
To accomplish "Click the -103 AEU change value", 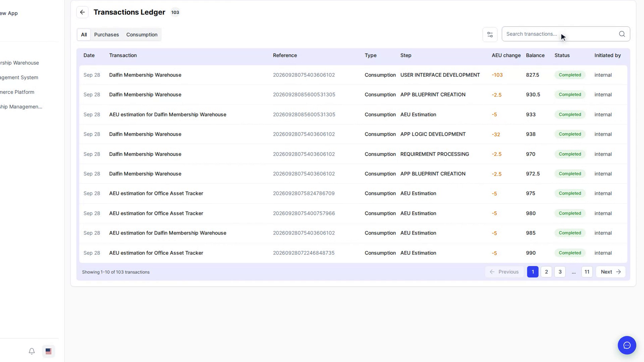I will pyautogui.click(x=497, y=75).
